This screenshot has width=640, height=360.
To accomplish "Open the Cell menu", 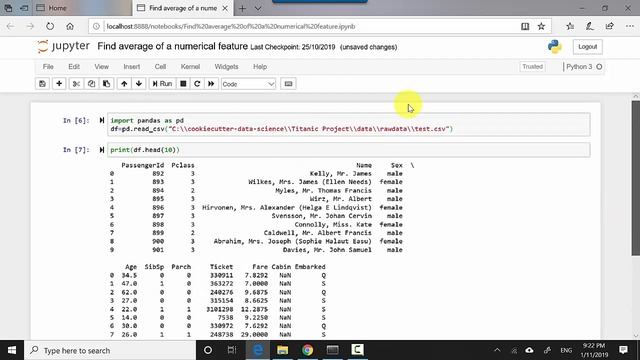I will coord(160,67).
